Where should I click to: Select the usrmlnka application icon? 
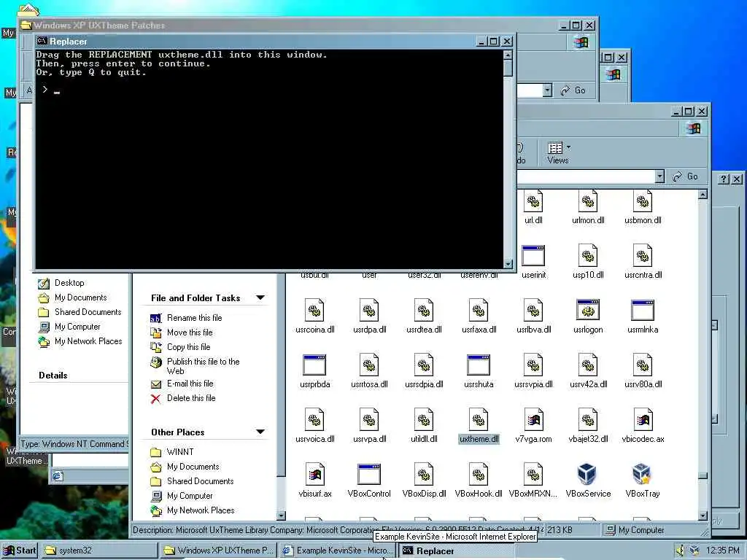[x=643, y=311]
